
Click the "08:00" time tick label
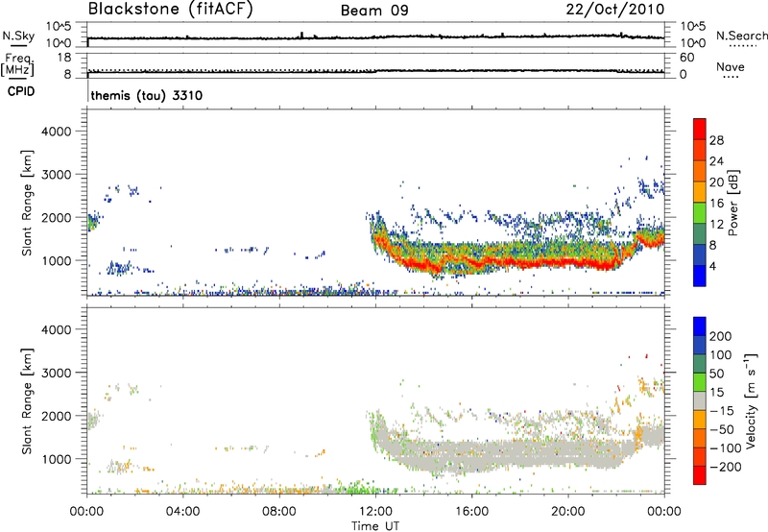point(278,512)
